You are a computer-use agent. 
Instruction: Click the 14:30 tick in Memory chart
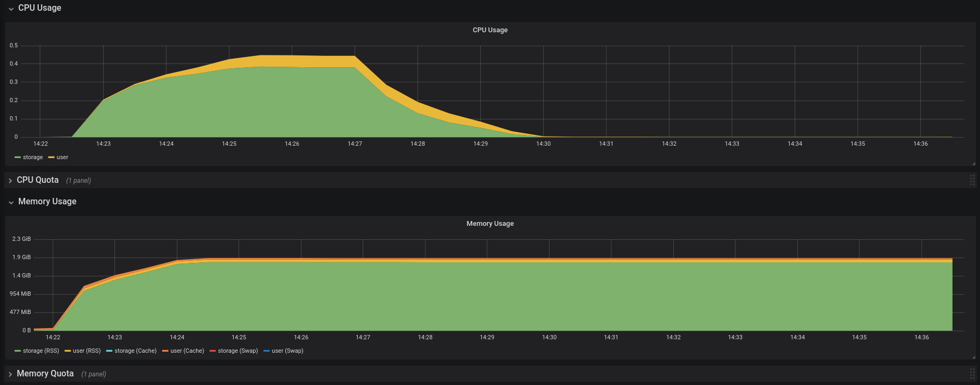(x=549, y=338)
